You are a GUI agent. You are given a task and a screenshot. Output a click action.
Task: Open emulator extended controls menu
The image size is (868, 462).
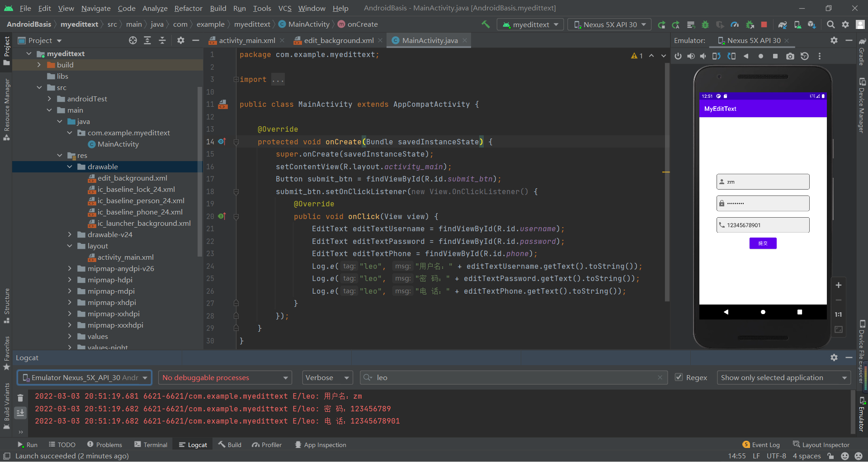820,56
